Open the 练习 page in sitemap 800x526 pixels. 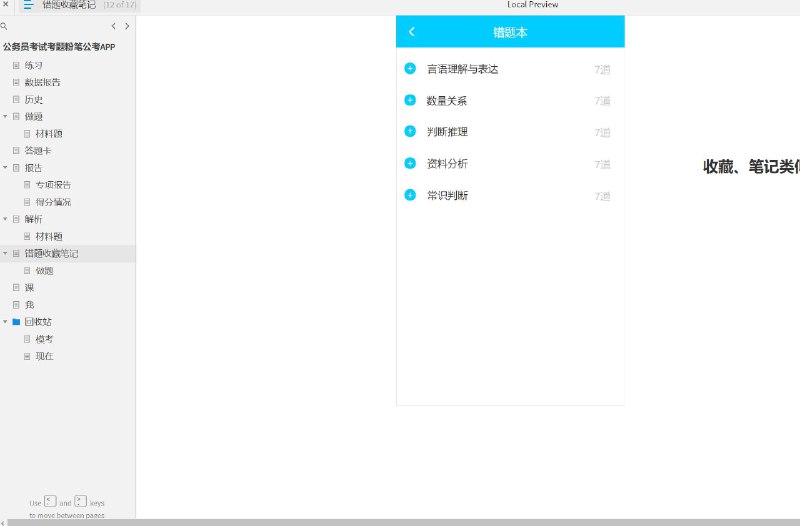pos(34,65)
